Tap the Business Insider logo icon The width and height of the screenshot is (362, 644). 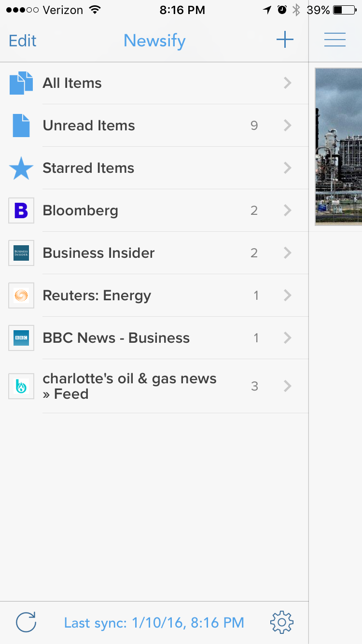[x=21, y=253]
